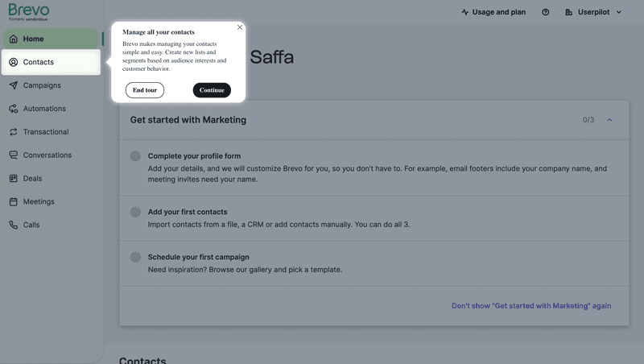The width and height of the screenshot is (644, 364).
Task: Click the Conversations chat icon
Action: [x=13, y=155]
